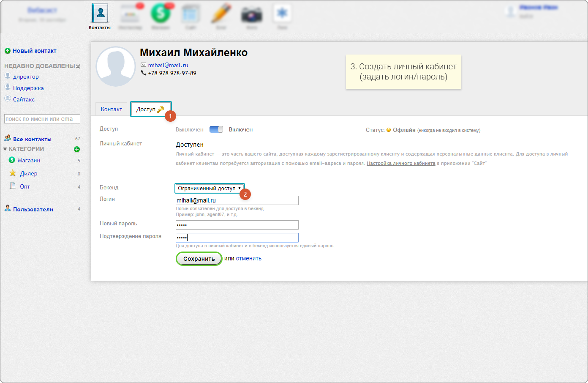588x383 pixels.
Task: Click the Офлайн status text
Action: (x=404, y=130)
